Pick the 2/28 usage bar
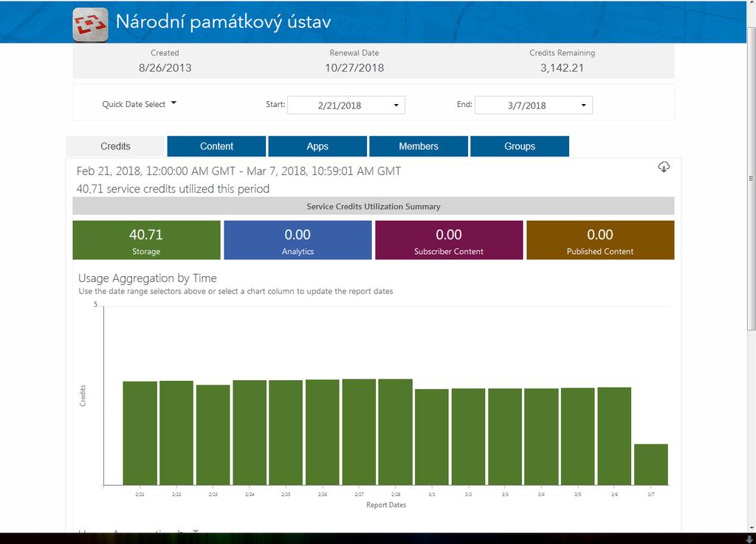Viewport: 756px width, 544px height. (x=396, y=433)
